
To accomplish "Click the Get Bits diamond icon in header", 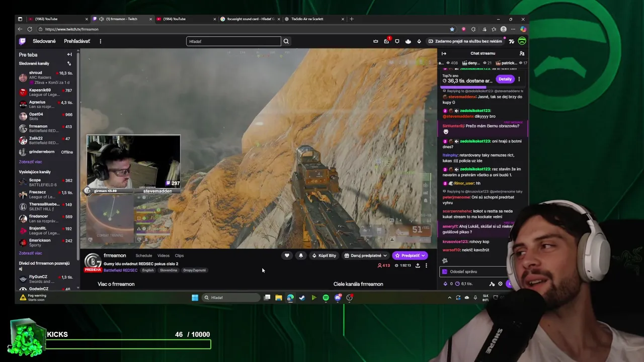I will (419, 41).
